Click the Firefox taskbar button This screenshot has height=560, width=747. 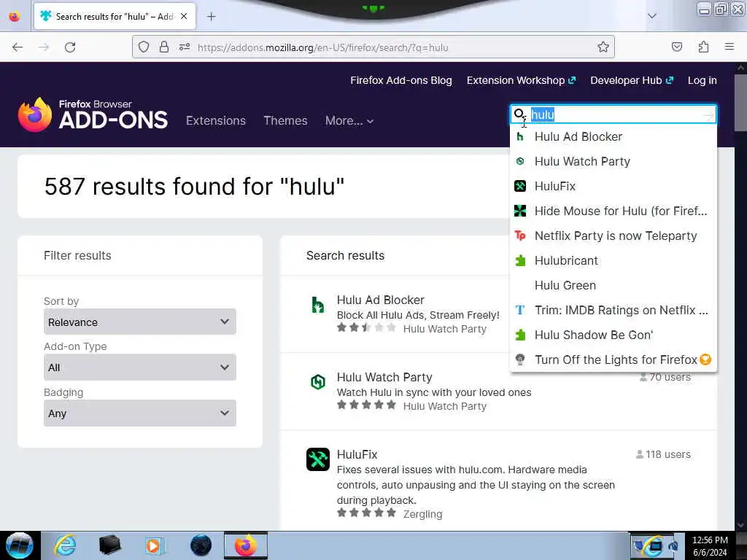(246, 545)
